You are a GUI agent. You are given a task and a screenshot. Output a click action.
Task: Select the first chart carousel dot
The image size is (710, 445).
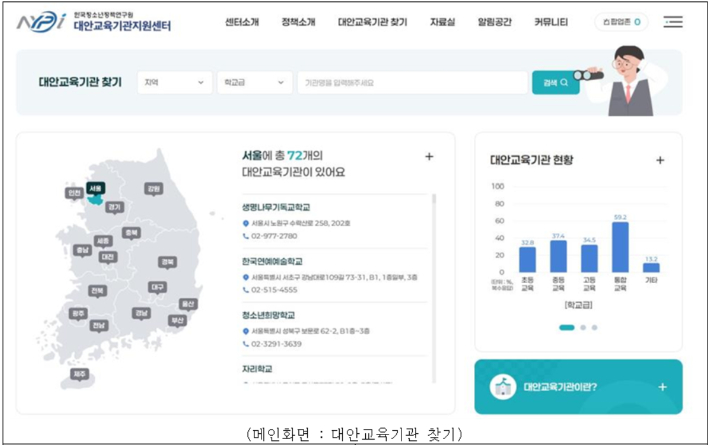tap(566, 327)
